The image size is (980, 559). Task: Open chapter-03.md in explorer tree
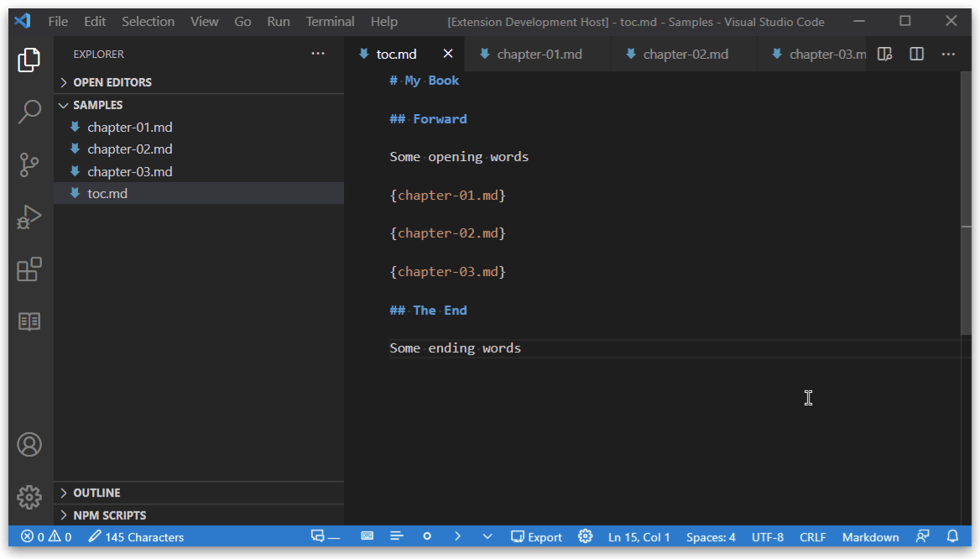(x=199, y=171)
